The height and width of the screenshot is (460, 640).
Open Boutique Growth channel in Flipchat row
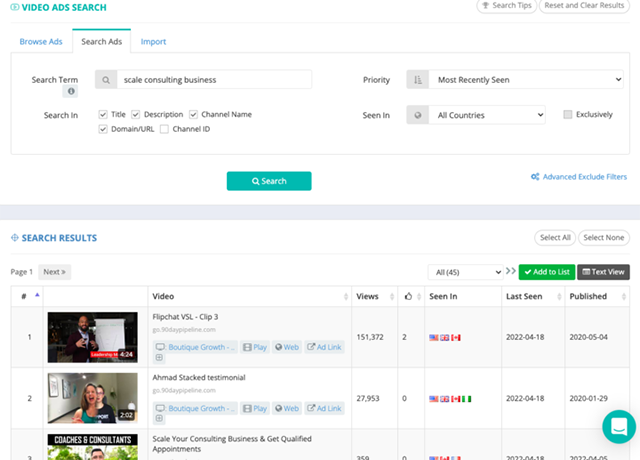[196, 347]
